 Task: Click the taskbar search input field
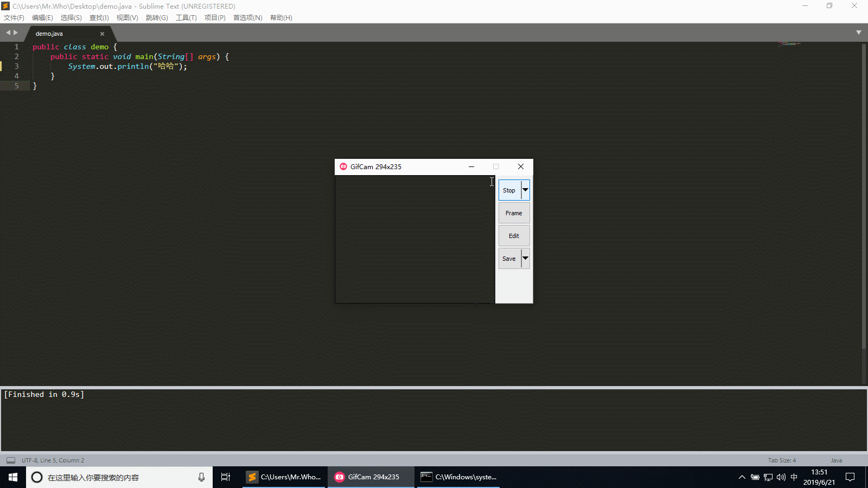tap(119, 477)
